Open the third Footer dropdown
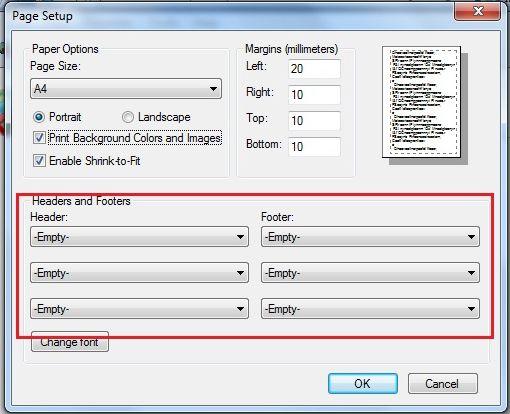The height and width of the screenshot is (414, 510). 370,309
